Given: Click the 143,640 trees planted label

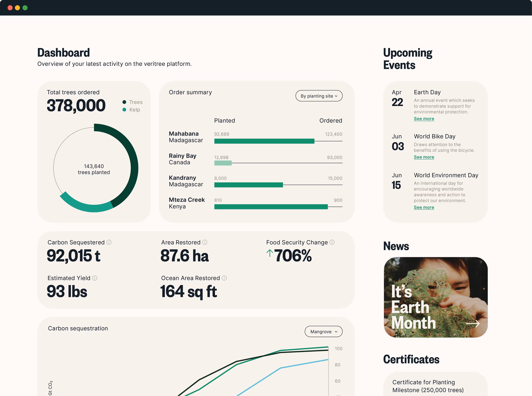Looking at the screenshot, I should (94, 169).
